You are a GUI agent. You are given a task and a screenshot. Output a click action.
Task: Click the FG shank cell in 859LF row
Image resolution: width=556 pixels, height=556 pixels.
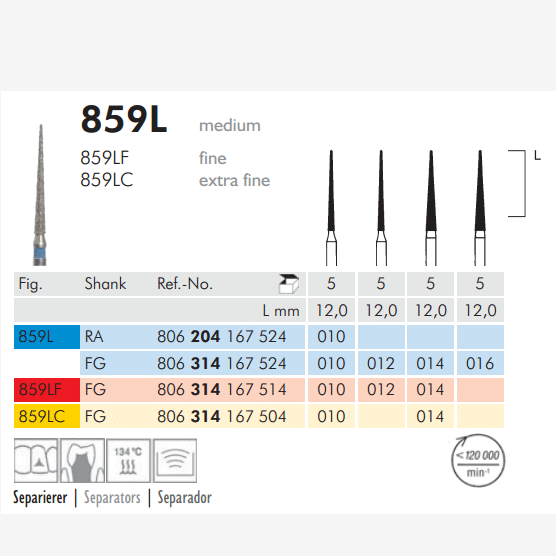tap(95, 390)
